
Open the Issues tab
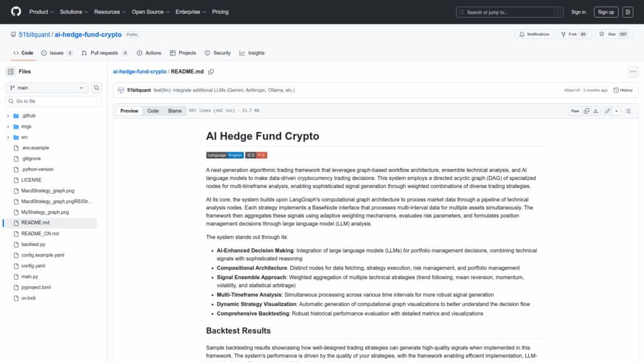pos(57,53)
